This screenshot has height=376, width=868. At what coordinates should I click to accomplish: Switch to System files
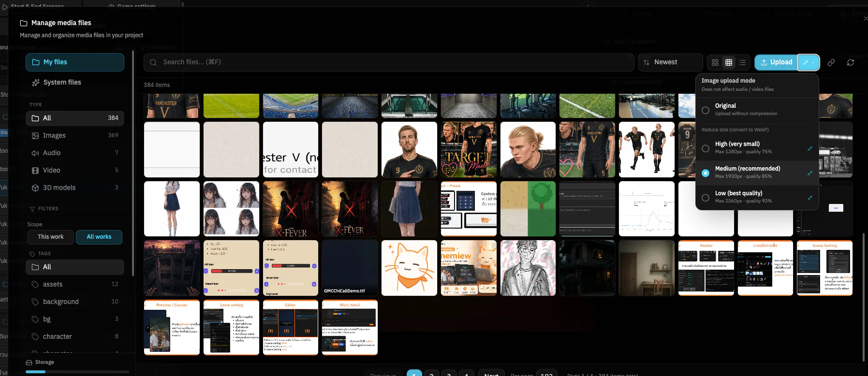(x=75, y=83)
